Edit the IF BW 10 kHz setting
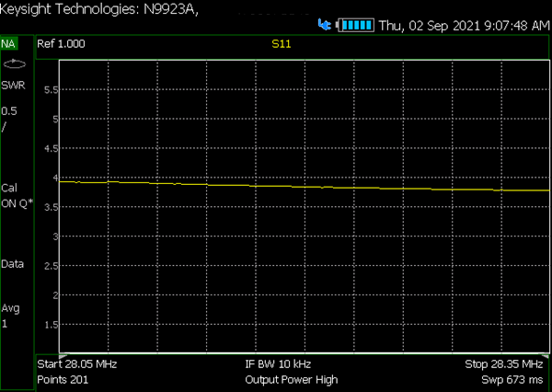The image size is (552, 392). 278,364
